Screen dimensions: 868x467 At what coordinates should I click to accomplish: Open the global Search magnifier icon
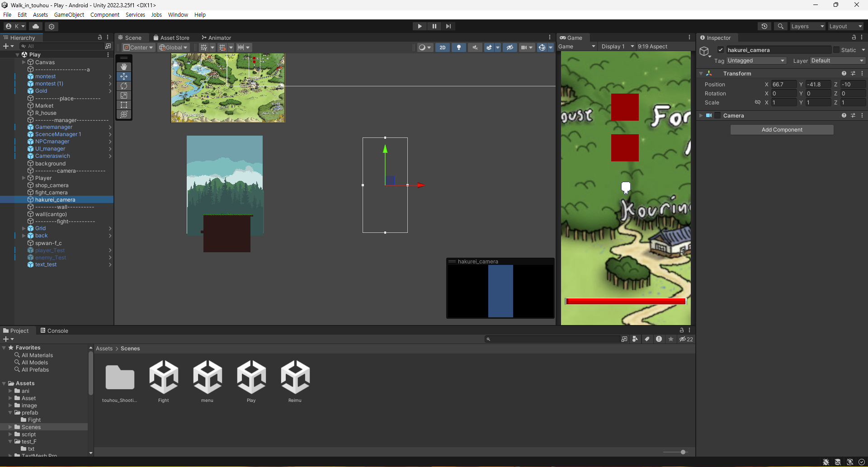point(781,26)
